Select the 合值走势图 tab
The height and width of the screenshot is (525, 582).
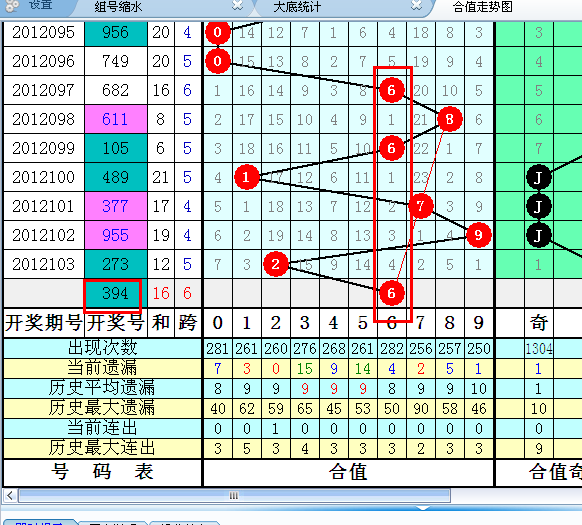point(483,7)
